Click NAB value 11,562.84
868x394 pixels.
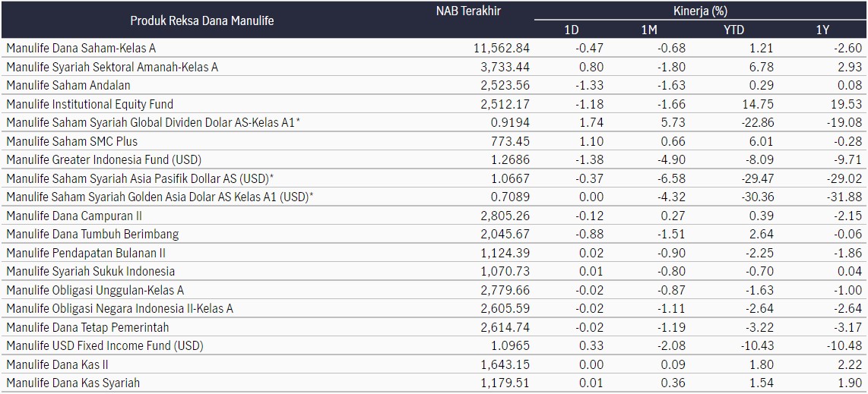point(502,48)
